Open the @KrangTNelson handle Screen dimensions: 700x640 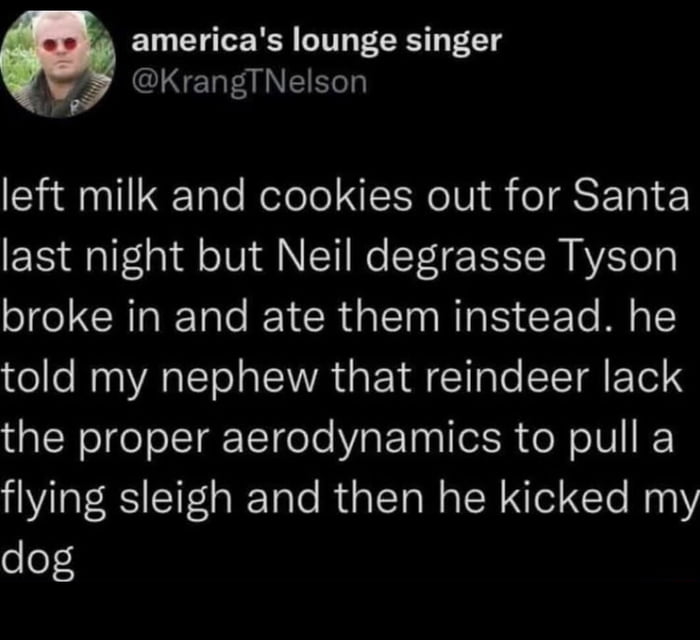249,83
